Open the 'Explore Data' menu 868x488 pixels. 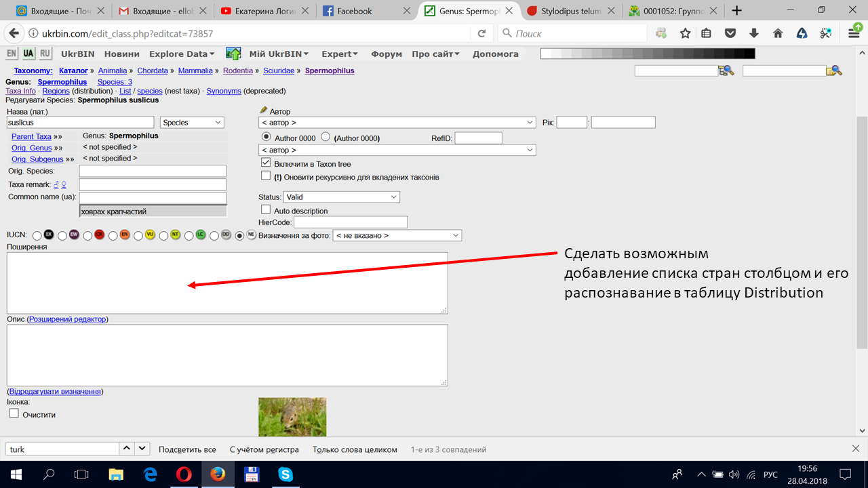point(182,54)
